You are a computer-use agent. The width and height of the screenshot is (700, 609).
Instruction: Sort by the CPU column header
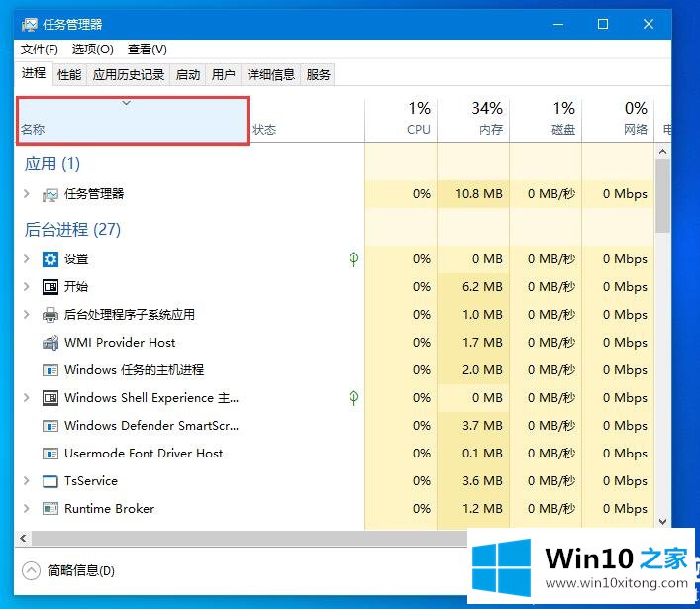click(401, 121)
